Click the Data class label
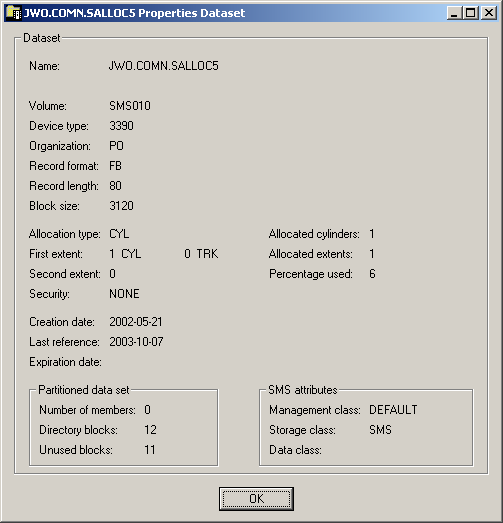This screenshot has height=523, width=503. (296, 450)
